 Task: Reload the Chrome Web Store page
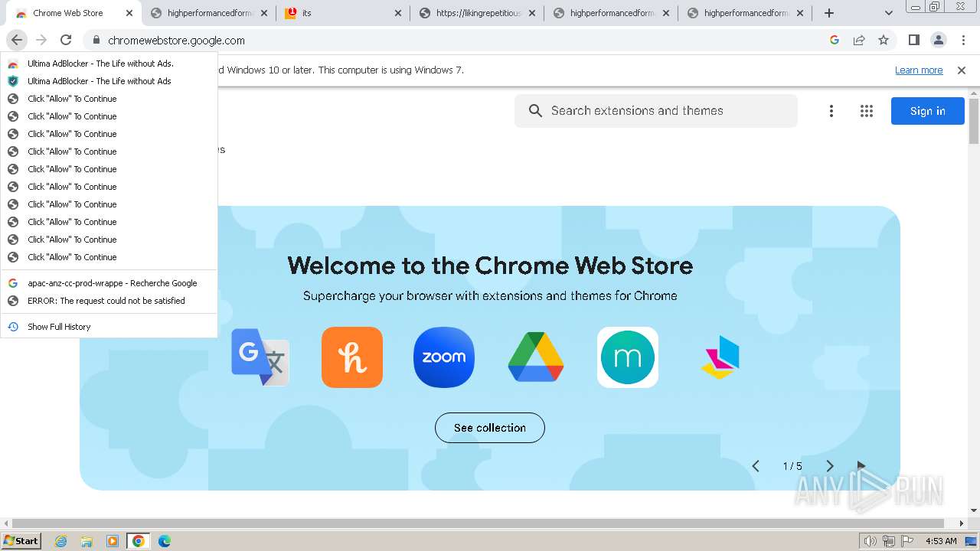coord(66,40)
